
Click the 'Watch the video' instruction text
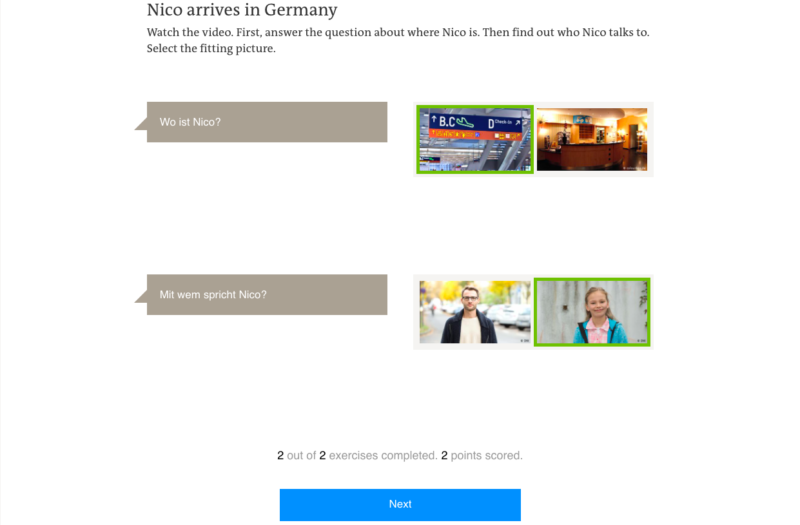(398, 40)
